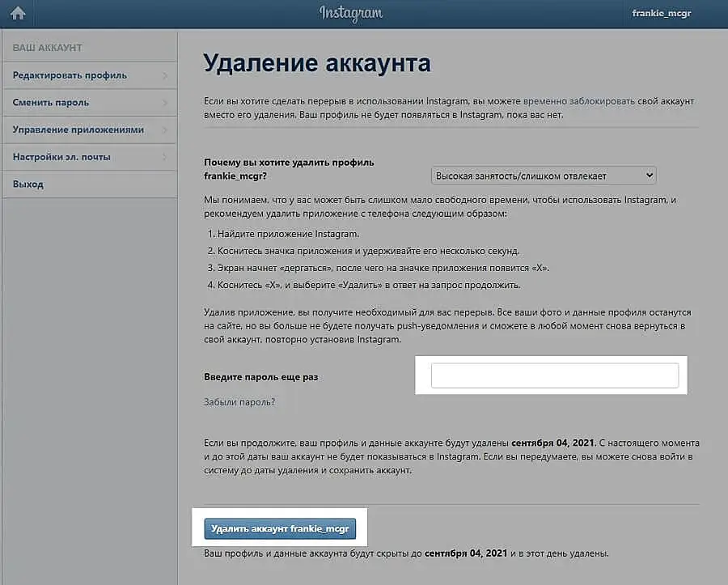Go to Сменить пароль settings
This screenshot has height=585, width=728.
51,103
